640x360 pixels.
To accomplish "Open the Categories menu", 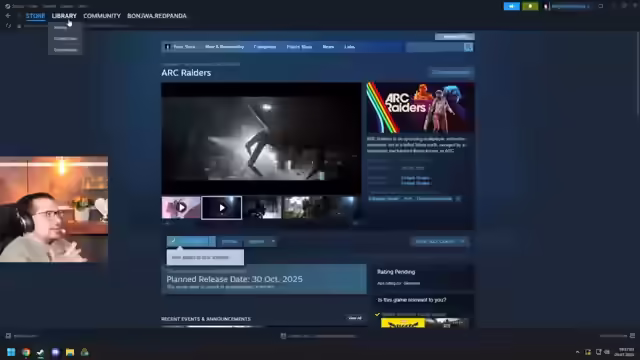I will (x=265, y=47).
